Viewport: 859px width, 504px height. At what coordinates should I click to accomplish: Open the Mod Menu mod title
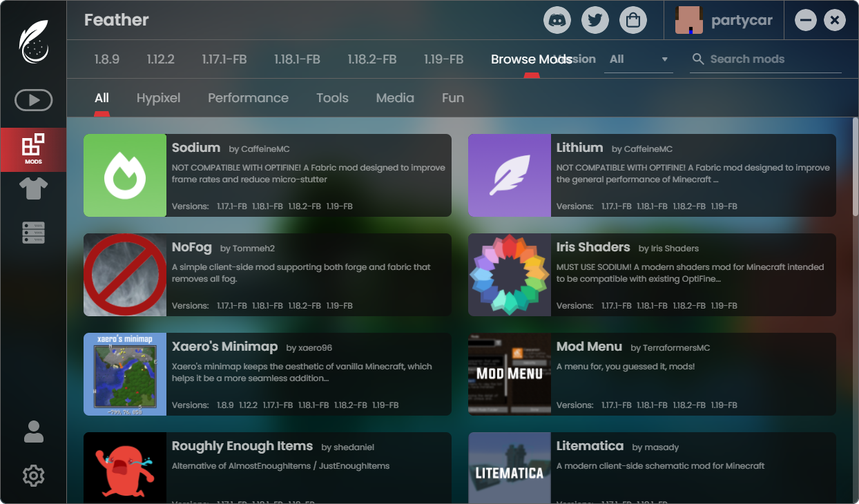click(589, 347)
